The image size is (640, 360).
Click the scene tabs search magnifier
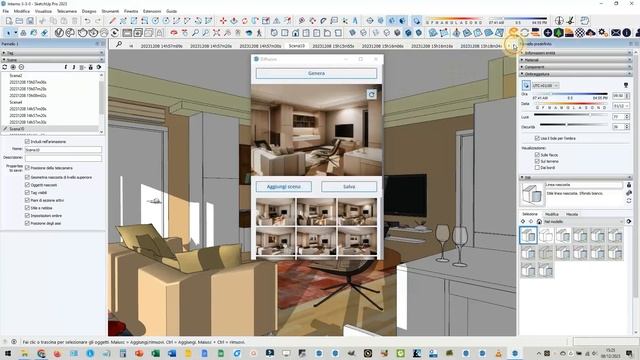point(119,44)
